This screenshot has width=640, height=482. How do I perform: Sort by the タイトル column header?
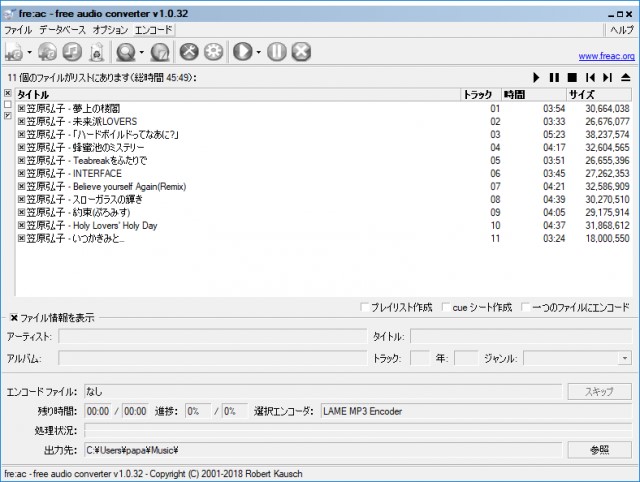(238, 95)
